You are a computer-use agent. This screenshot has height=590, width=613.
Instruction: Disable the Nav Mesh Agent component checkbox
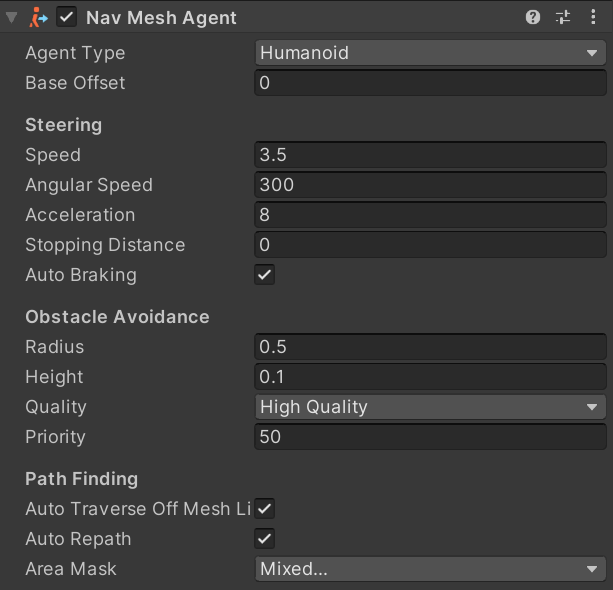[66, 17]
